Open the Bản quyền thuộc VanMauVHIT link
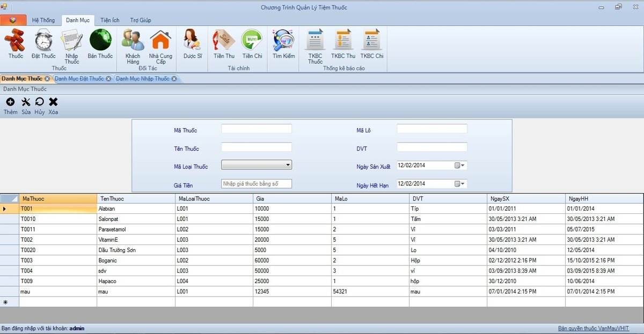Screen dimensions: 644x334 click(x=594, y=328)
